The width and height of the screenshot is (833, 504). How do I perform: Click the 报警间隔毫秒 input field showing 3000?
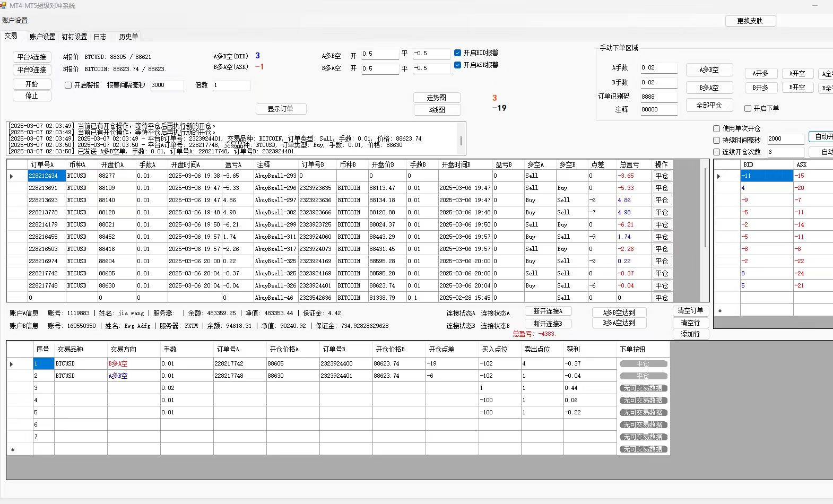tap(166, 85)
